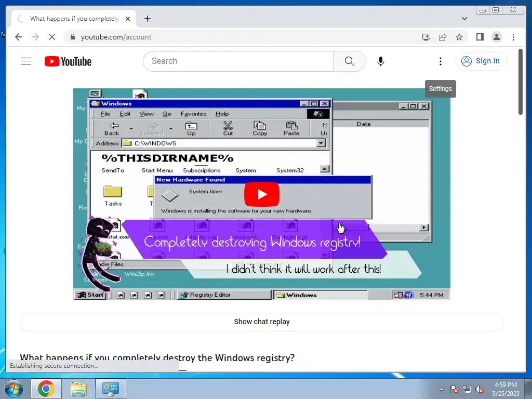Screen dimensions: 532x399
Task: Click the network status tray icon
Action: [467, 389]
